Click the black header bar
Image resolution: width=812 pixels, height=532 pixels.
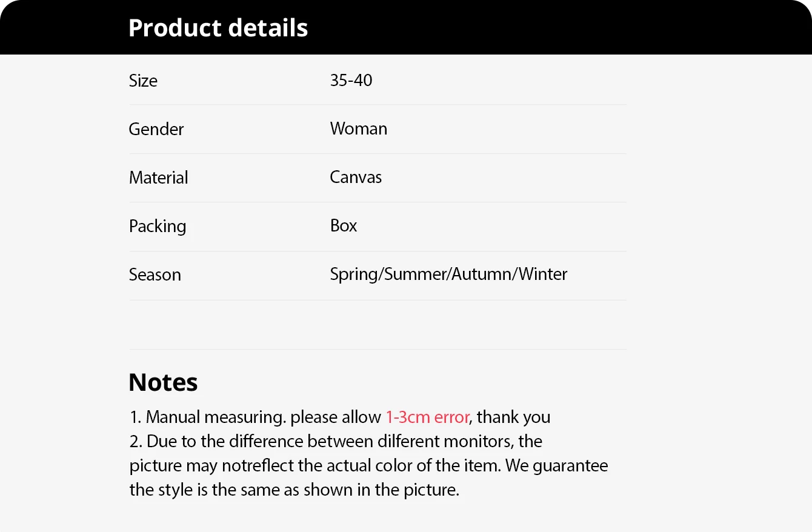(x=545, y=28)
